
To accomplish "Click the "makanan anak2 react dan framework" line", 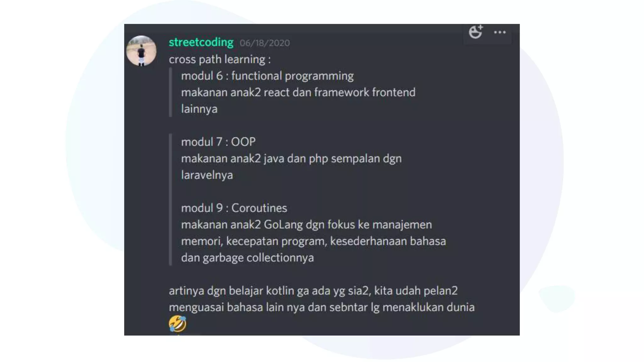I will [298, 92].
